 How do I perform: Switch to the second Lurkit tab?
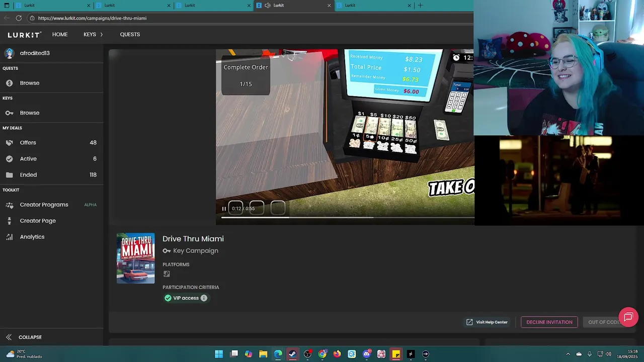(x=133, y=6)
